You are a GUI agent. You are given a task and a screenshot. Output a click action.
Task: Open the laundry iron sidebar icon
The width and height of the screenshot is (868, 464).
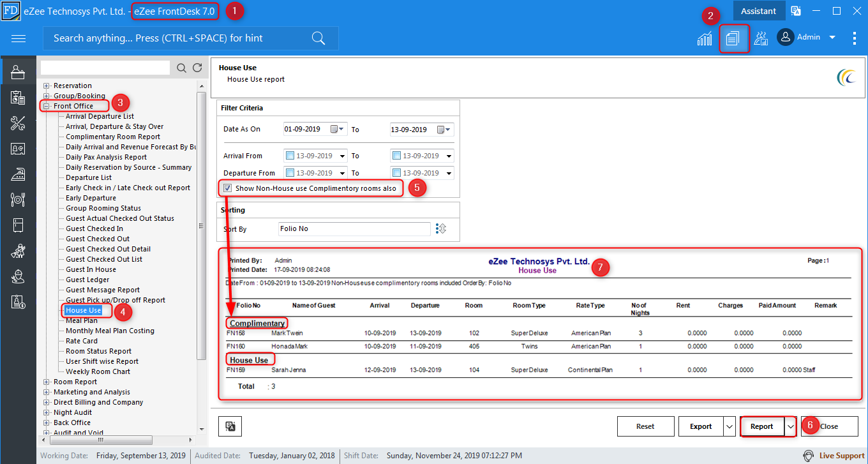(x=18, y=174)
